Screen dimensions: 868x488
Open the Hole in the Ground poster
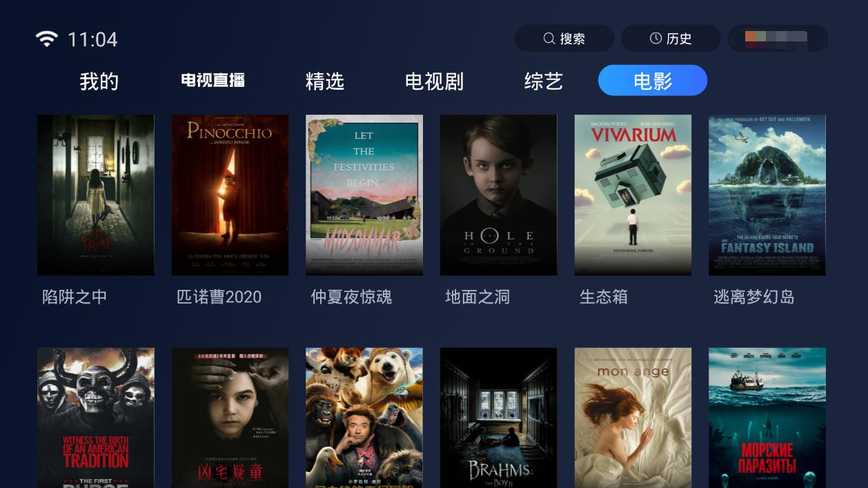[499, 195]
